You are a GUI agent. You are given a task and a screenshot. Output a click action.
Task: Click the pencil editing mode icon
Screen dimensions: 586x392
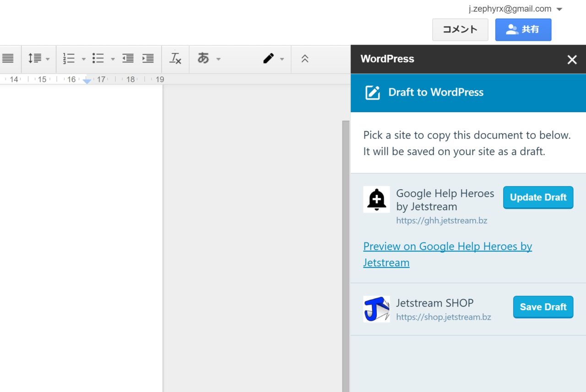pos(269,59)
